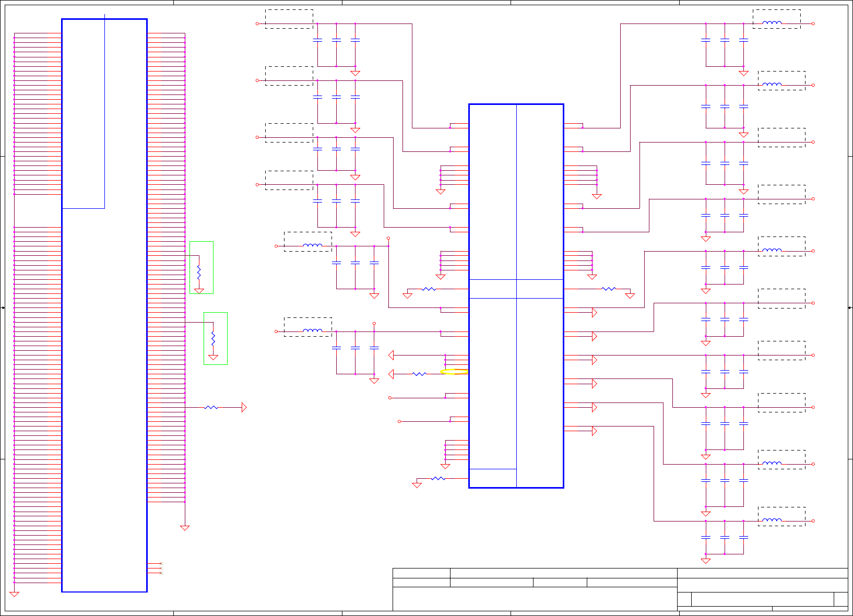Select the central IC block body
Viewport: 853px width, 616px height.
516,296
